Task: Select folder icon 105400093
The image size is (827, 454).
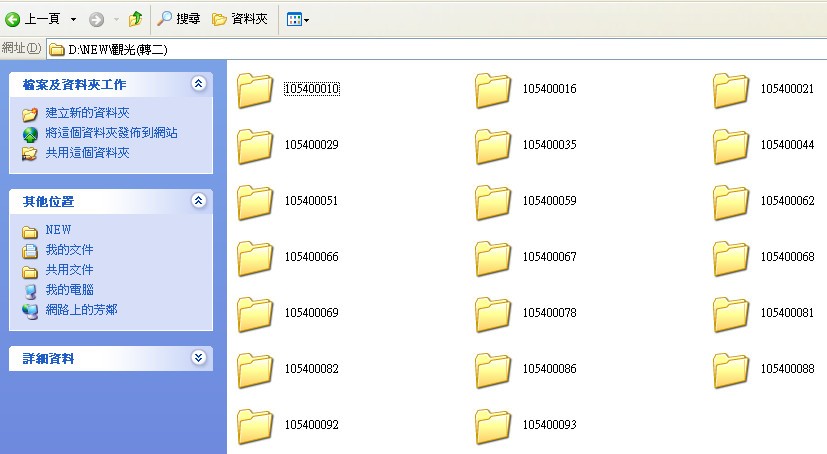Action: point(493,427)
